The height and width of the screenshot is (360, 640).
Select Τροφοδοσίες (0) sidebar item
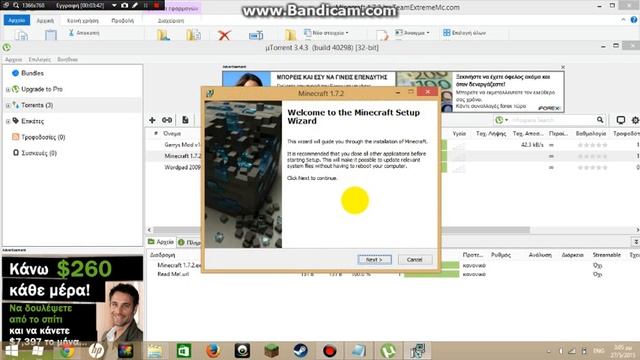[43, 137]
